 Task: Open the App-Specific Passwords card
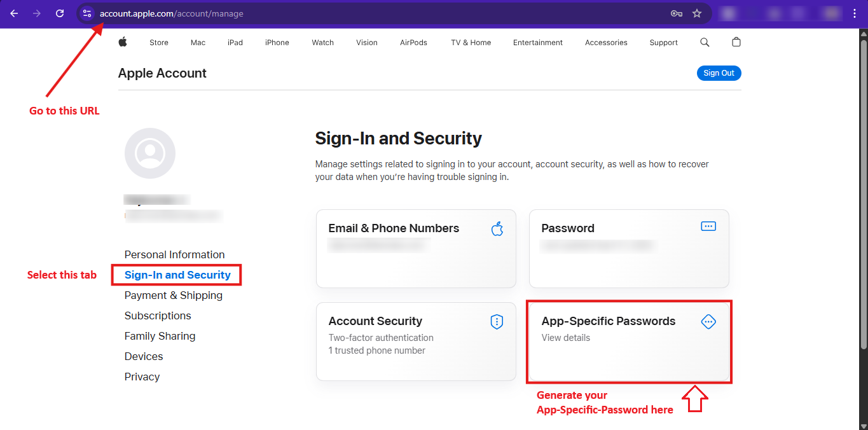tap(629, 342)
